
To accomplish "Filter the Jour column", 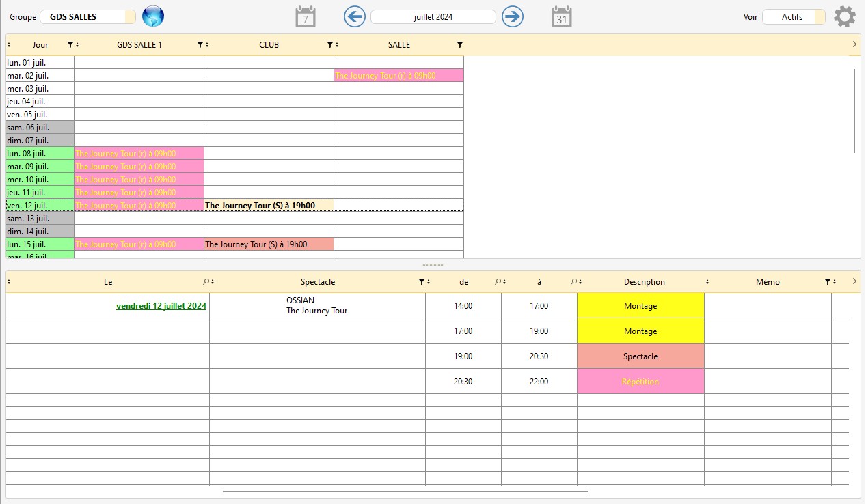I will [70, 45].
